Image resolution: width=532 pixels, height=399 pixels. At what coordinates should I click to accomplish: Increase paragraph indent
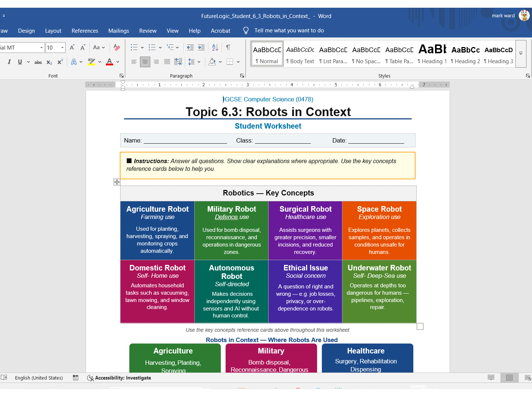tap(201, 47)
